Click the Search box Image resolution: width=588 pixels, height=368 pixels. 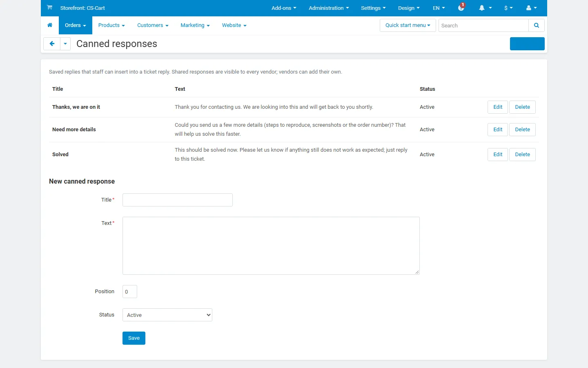(483, 25)
